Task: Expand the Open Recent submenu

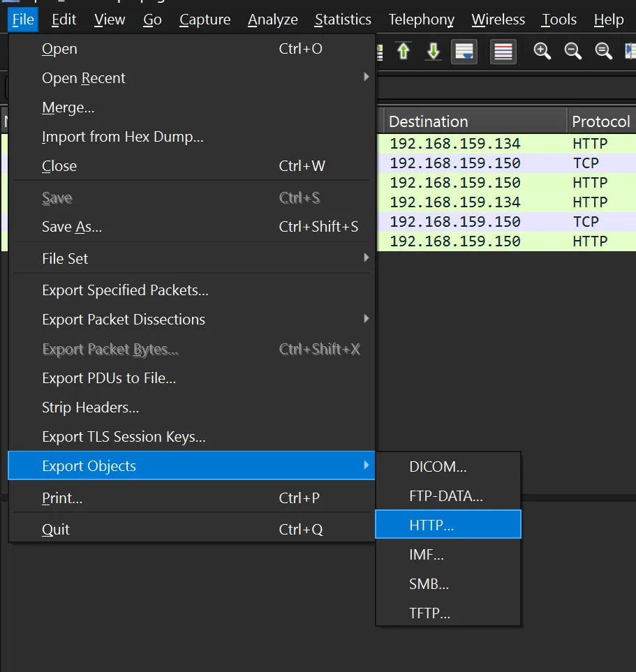Action: point(191,78)
